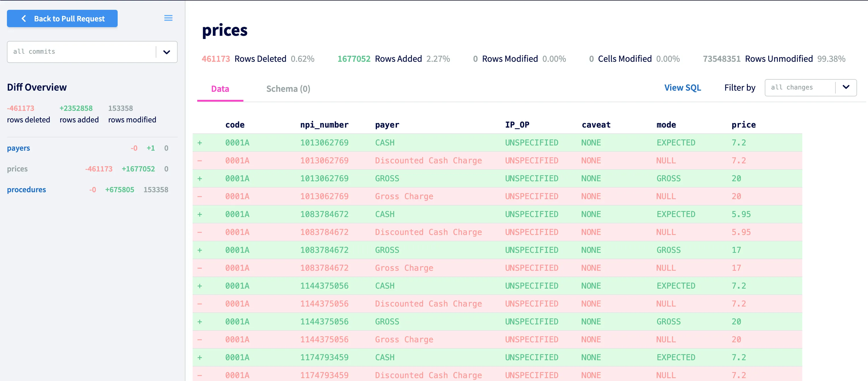
Task: Click the price column header
Action: click(x=743, y=125)
